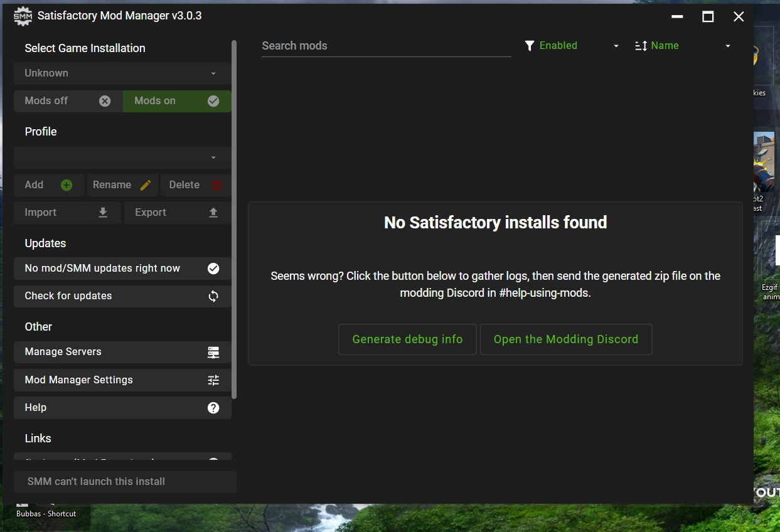Click the upload arrow icon on Export
Screen dimensions: 780x532
[213, 213]
